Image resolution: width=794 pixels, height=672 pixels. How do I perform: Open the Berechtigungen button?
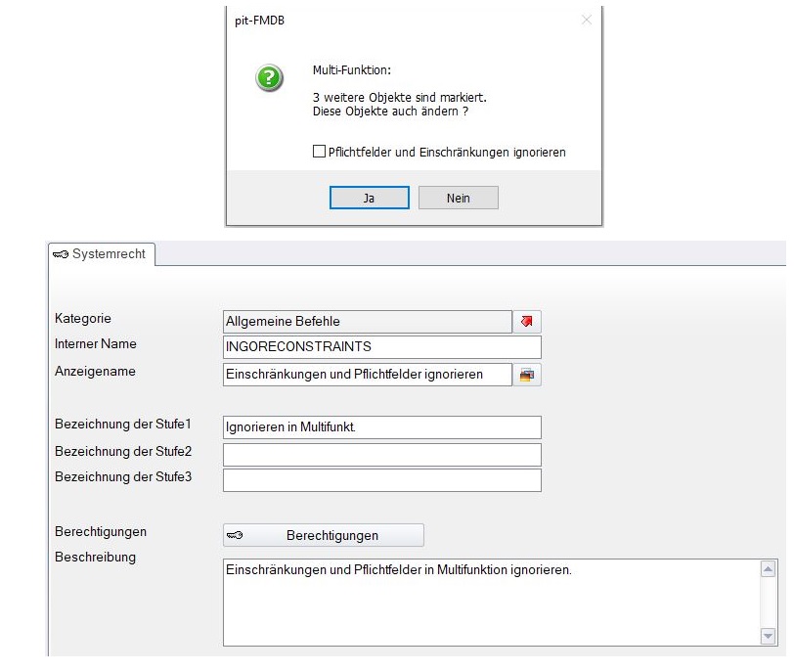point(324,535)
